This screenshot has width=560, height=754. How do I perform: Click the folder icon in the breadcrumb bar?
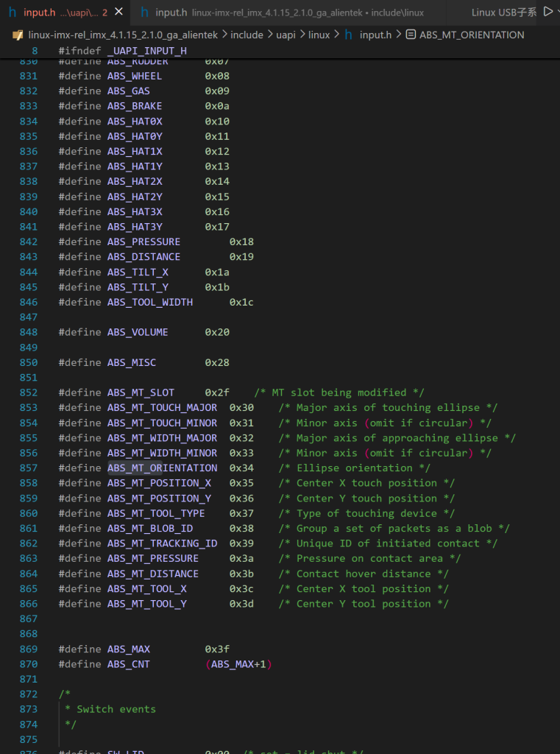(18, 35)
